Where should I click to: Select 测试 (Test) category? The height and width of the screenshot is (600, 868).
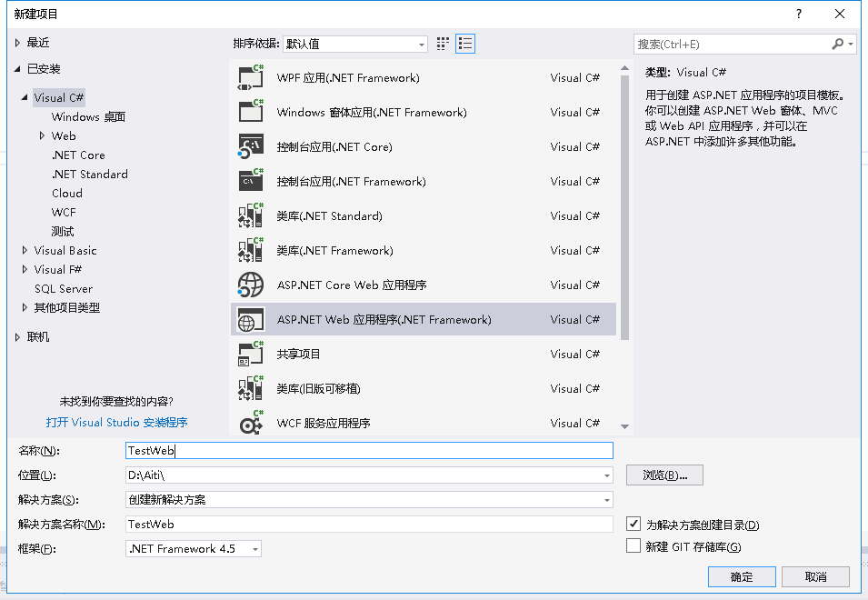(x=63, y=232)
